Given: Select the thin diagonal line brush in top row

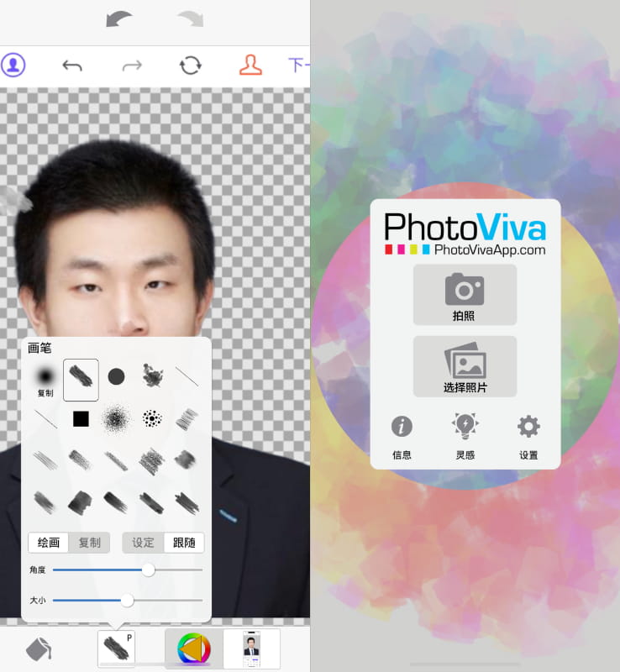Looking at the screenshot, I should [187, 376].
